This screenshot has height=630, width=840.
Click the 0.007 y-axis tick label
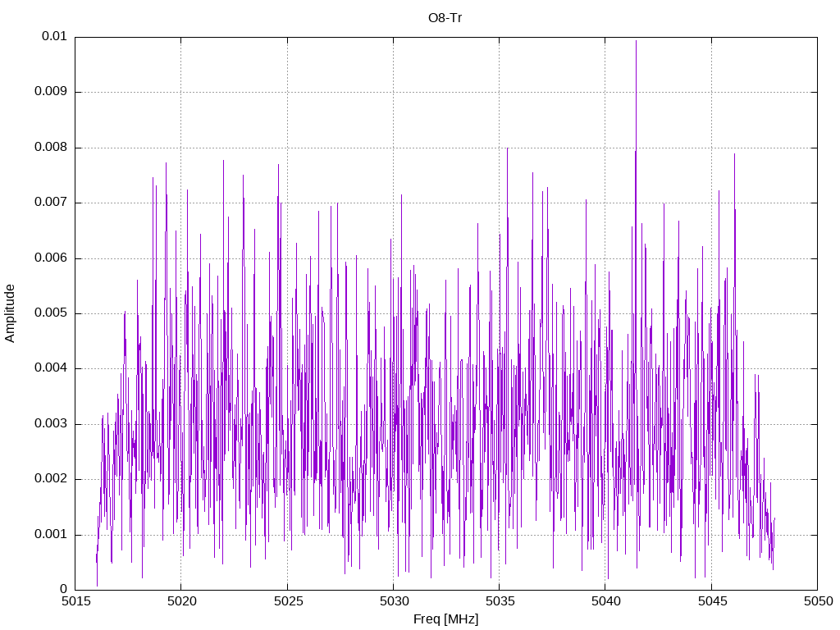50,203
